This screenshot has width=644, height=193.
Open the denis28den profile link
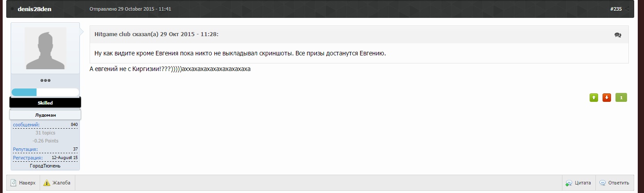(35, 9)
